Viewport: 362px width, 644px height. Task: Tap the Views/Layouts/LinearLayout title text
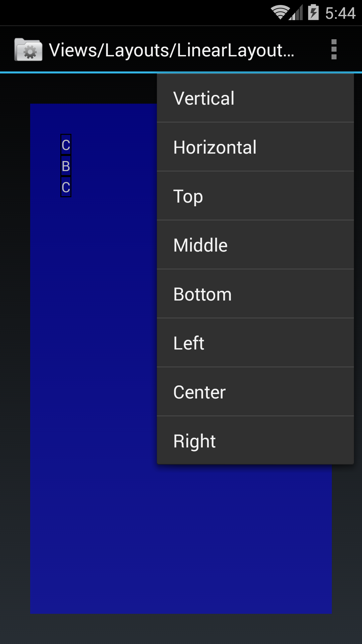click(172, 50)
